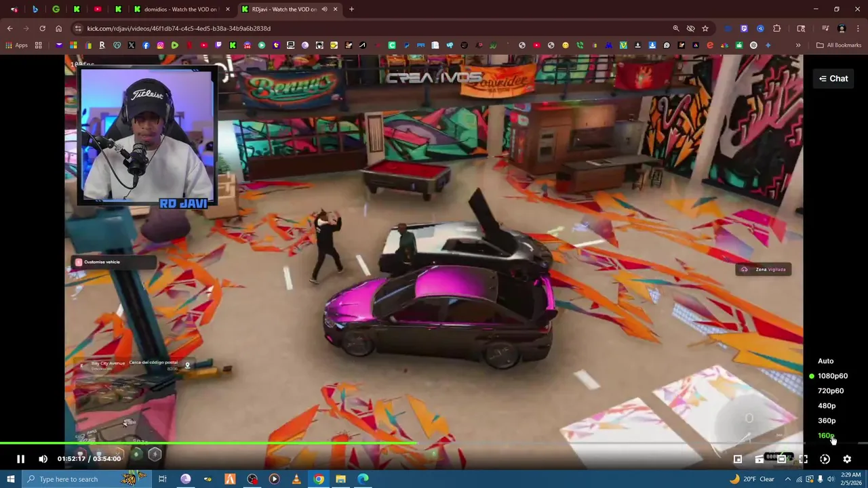Reload the current page
This screenshot has height=488, width=868.
[42, 28]
